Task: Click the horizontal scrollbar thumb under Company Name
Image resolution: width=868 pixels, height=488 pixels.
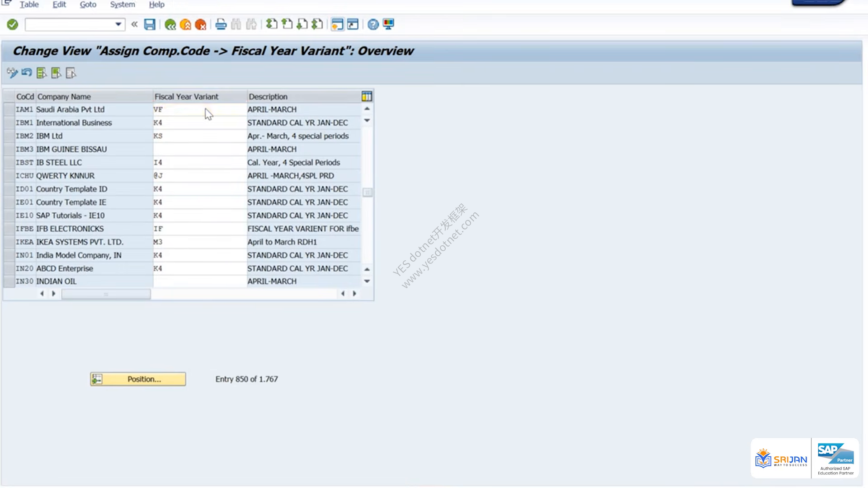Action: tap(106, 294)
